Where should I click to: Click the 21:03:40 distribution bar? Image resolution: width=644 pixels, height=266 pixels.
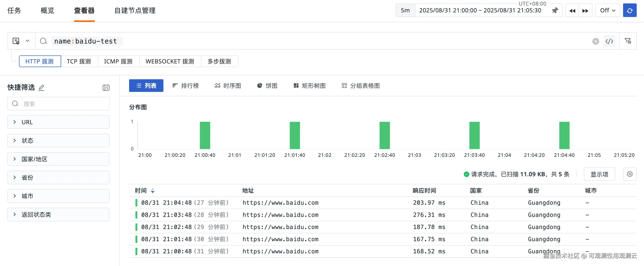click(x=474, y=135)
